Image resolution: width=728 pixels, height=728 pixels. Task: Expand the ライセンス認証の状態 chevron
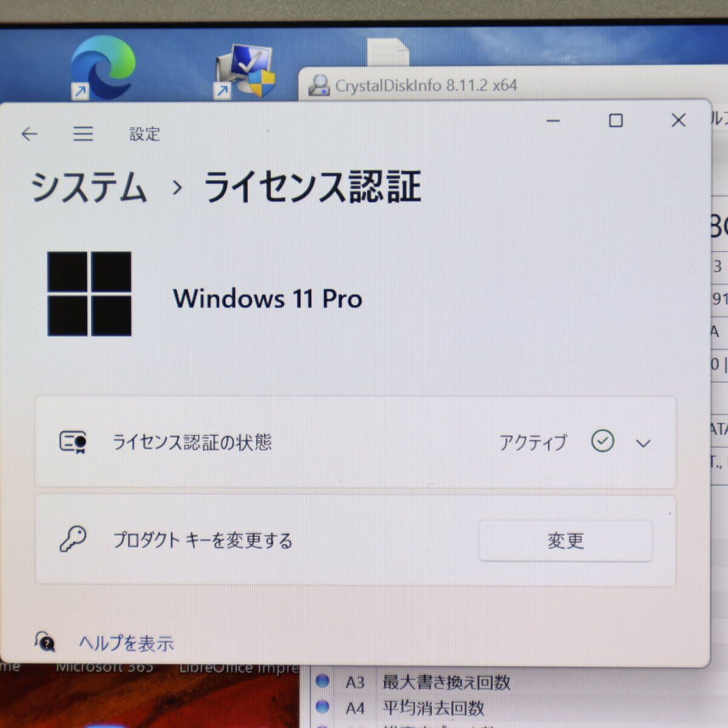click(643, 443)
